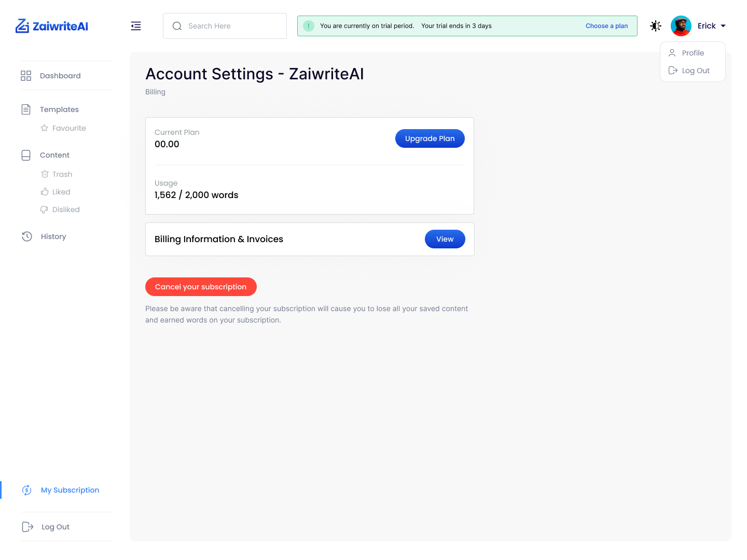Open History from the sidebar
This screenshot has height=560, width=747.
pyautogui.click(x=53, y=236)
